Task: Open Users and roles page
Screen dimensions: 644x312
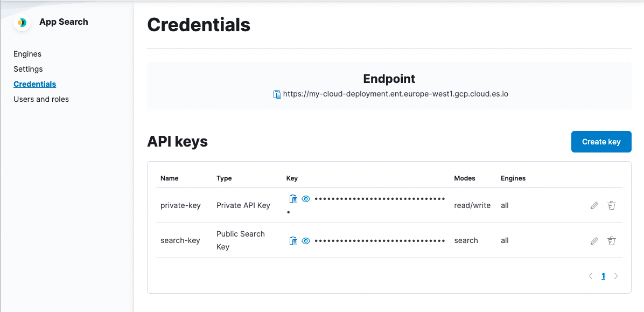Action: point(41,99)
